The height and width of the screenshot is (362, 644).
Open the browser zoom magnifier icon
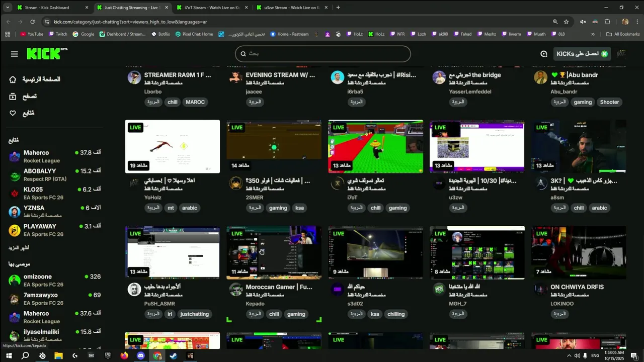coord(555,22)
